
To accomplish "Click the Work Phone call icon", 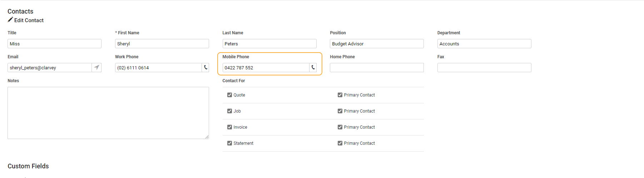I will tap(205, 68).
